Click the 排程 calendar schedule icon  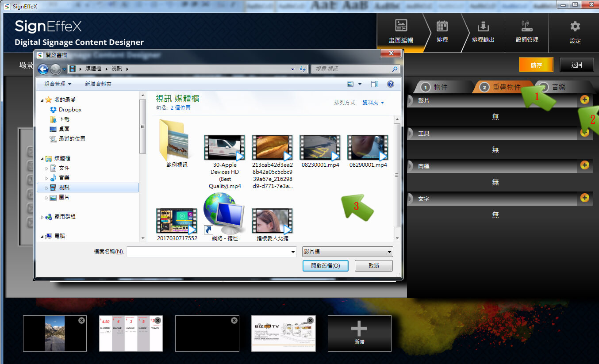(442, 27)
